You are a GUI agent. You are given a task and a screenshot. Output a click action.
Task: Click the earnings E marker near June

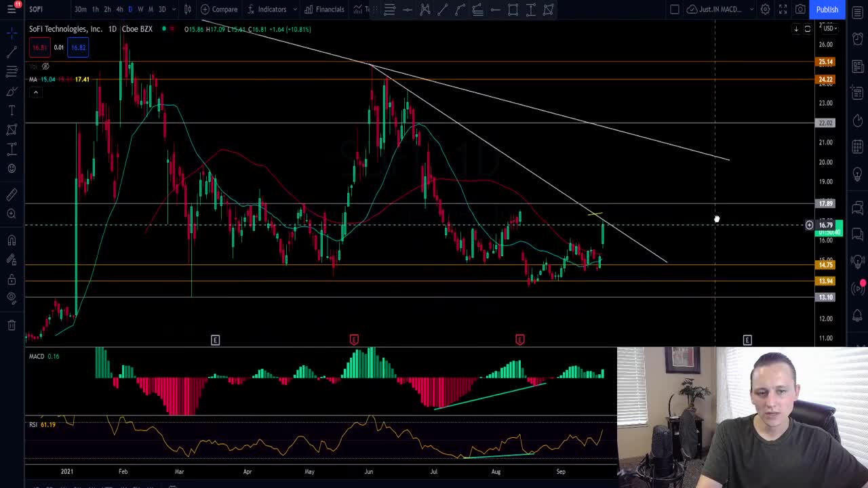click(354, 340)
